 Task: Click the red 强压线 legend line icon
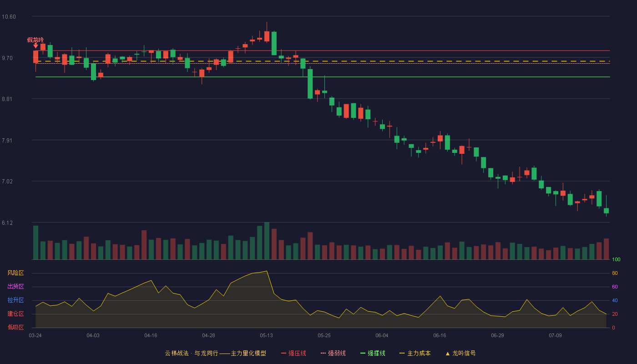coord(283,353)
